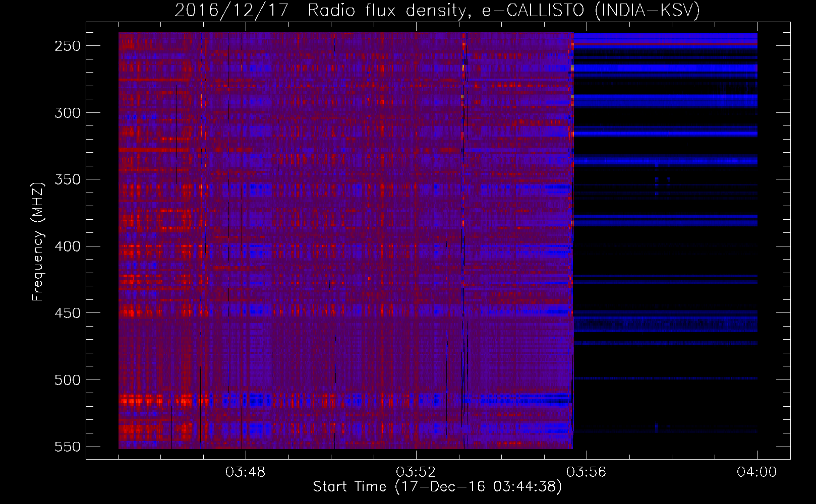The image size is (816, 504).
Task: Click the 'Frequency (MHZ)' axis label
Action: (x=38, y=241)
